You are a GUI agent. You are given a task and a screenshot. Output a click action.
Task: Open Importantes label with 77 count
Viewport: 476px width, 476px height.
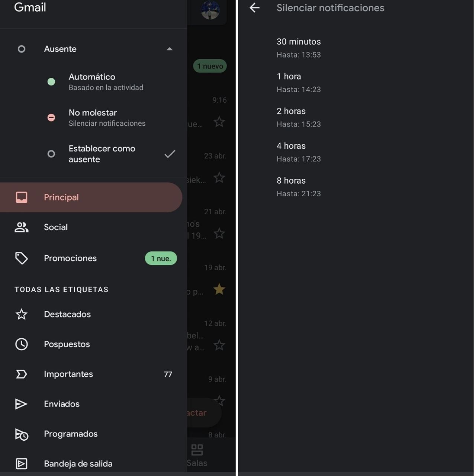pos(68,374)
